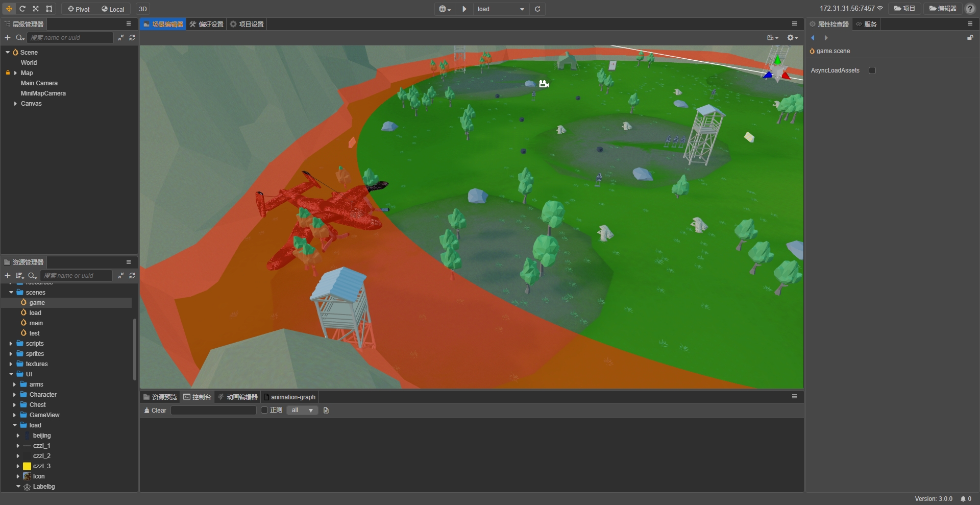
Task: Click the play preview button
Action: pos(464,9)
